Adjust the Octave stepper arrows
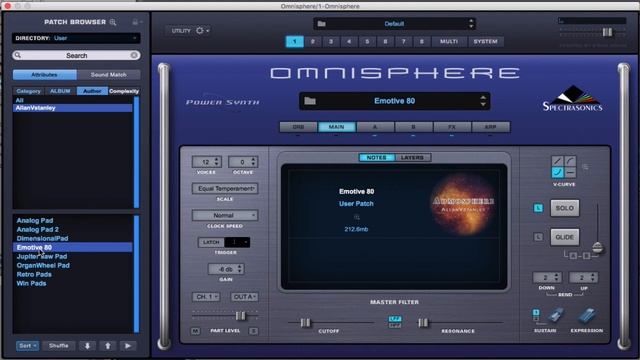The image size is (640, 360). coord(253,162)
